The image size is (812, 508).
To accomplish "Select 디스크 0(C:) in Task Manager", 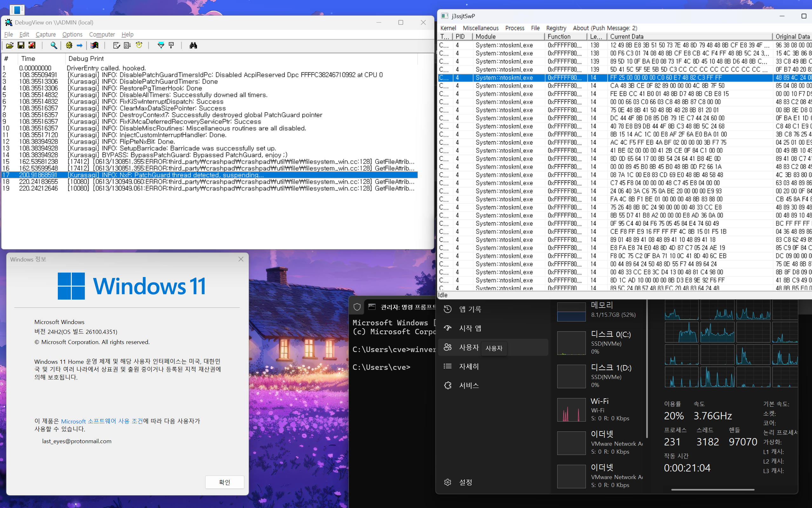I will coord(600,343).
